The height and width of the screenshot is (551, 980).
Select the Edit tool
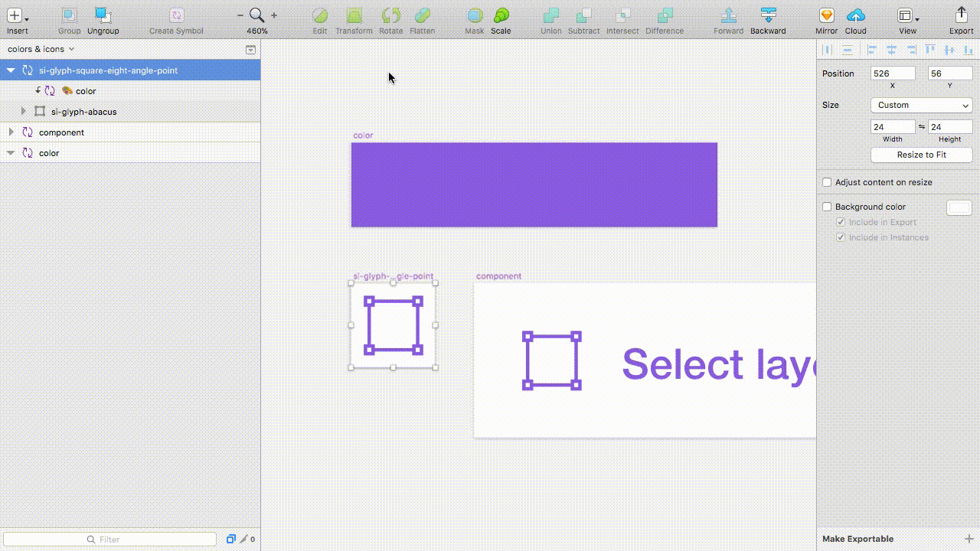pyautogui.click(x=320, y=15)
